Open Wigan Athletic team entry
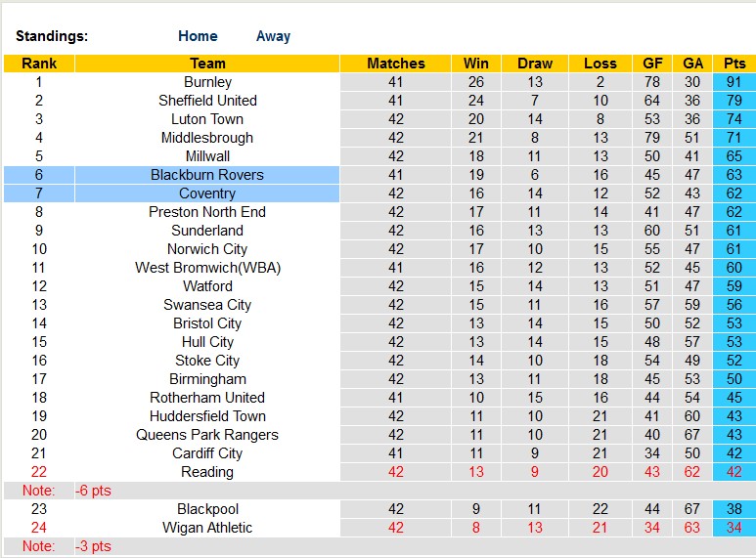This screenshot has width=756, height=558. 207,528
